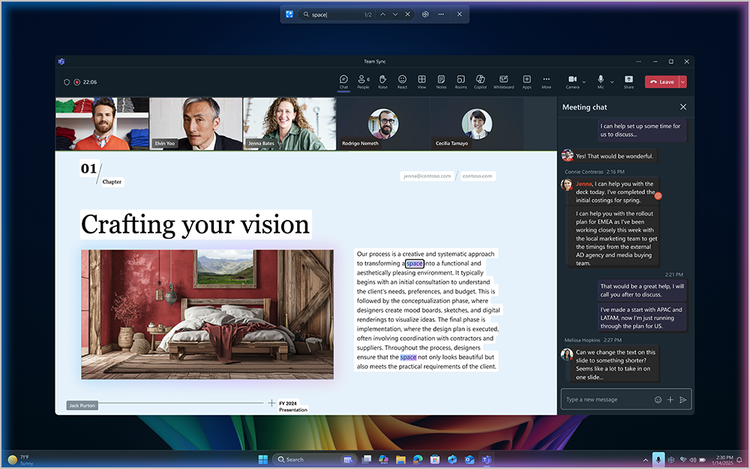Open breakout Rooms
The height and width of the screenshot is (469, 750).
point(461,81)
